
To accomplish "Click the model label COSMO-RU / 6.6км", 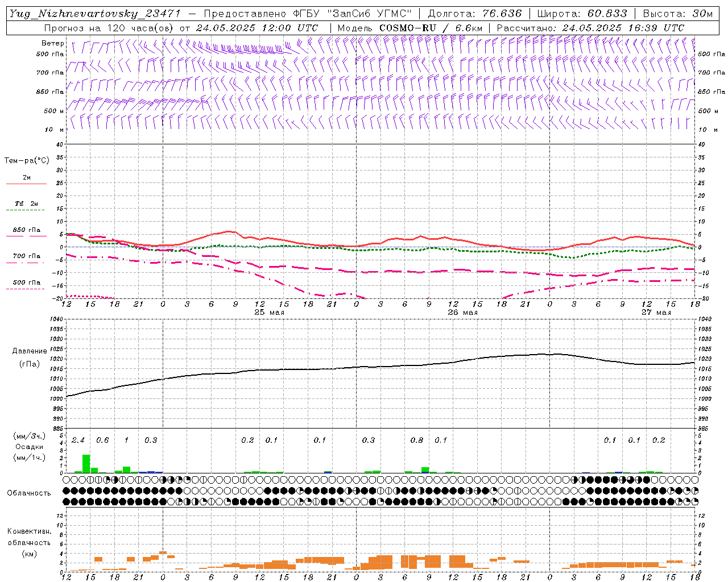I will coord(431,28).
